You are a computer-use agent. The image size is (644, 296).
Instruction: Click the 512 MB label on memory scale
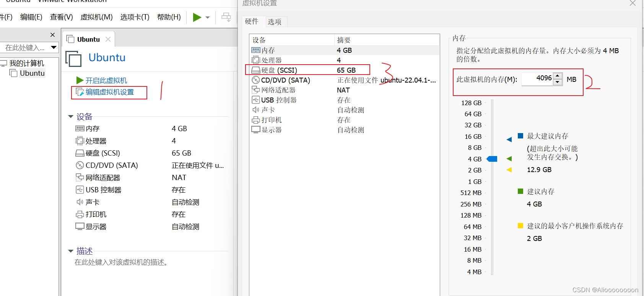pos(471,193)
